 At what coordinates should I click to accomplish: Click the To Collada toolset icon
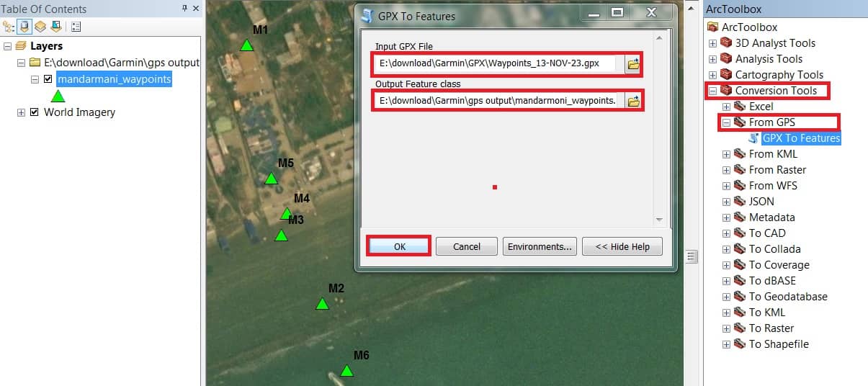[740, 249]
